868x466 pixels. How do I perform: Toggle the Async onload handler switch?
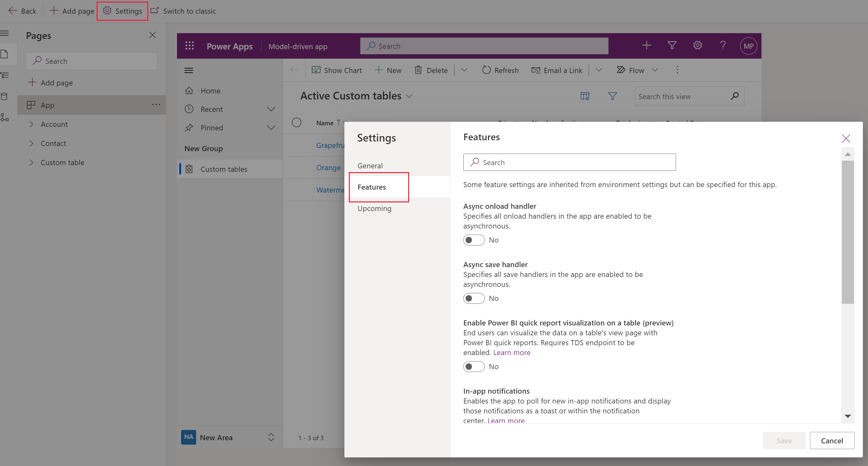pyautogui.click(x=473, y=239)
